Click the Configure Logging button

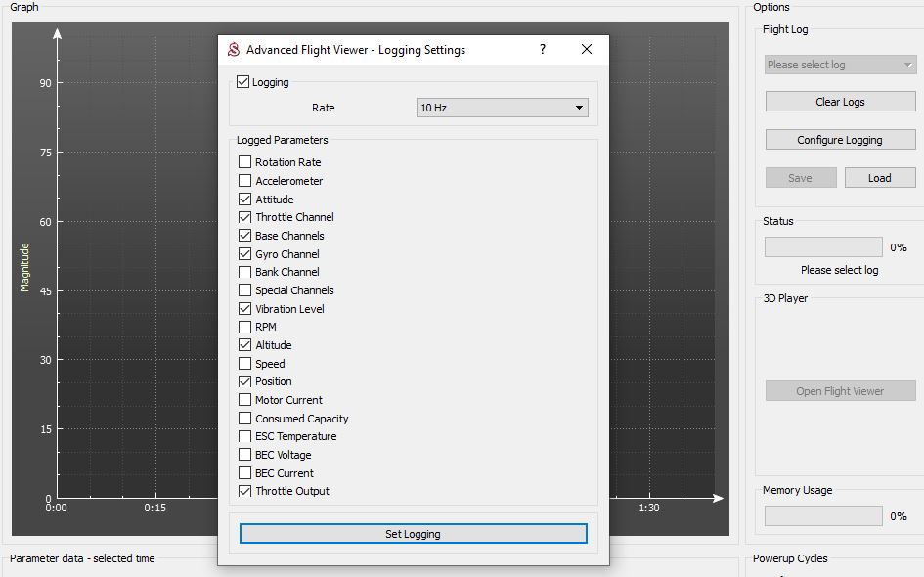[839, 140]
